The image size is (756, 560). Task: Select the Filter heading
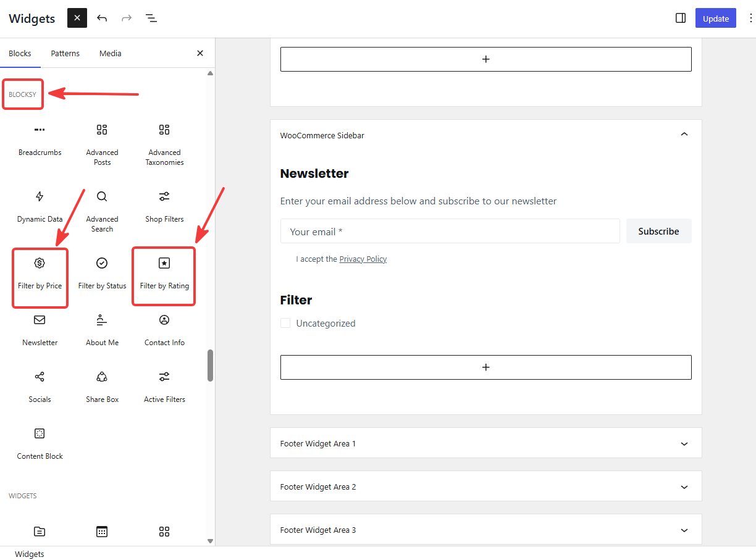tap(296, 300)
